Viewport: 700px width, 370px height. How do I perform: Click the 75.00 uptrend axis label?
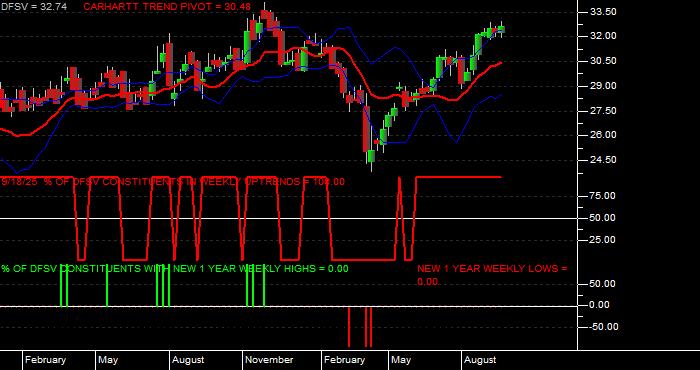604,196
